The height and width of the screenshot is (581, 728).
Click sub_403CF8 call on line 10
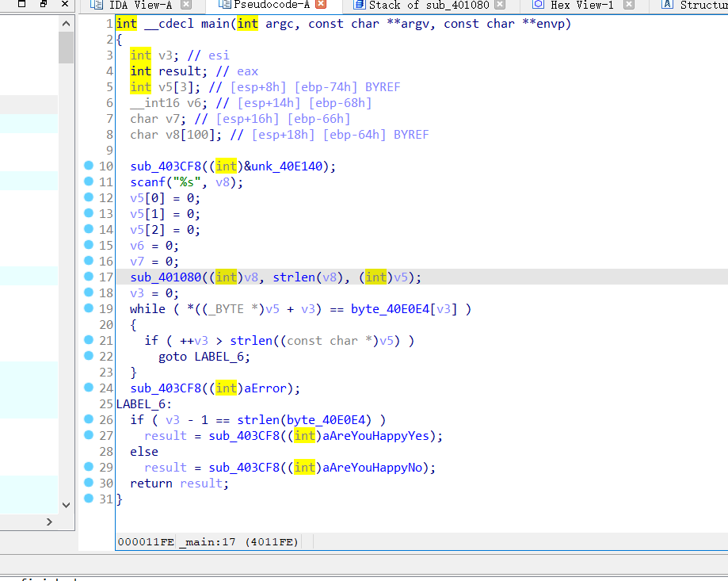tap(166, 166)
